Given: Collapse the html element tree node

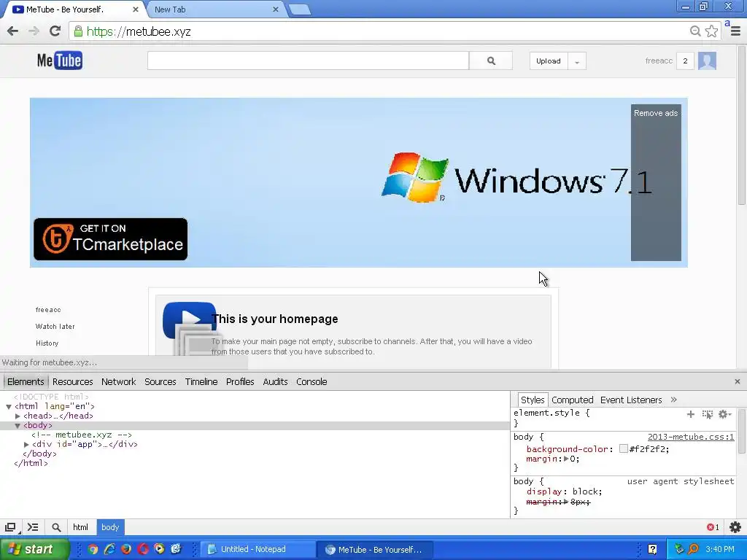Looking at the screenshot, I should pyautogui.click(x=9, y=407).
